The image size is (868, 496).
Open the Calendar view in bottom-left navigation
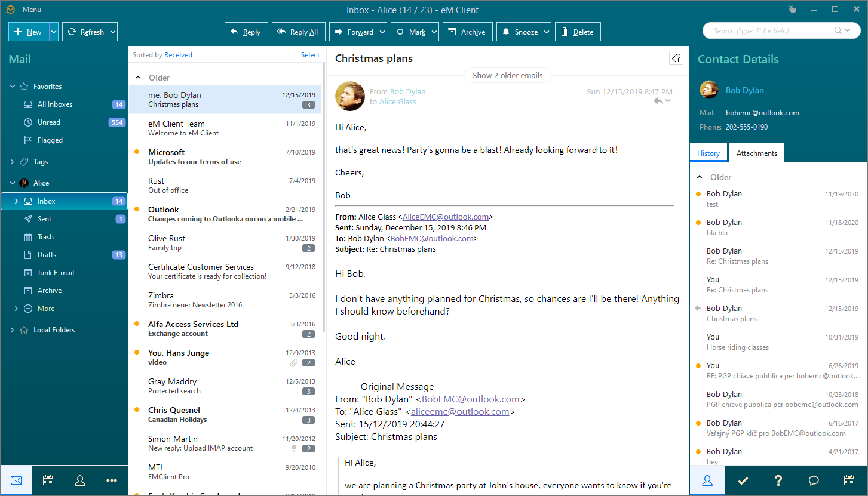point(48,480)
